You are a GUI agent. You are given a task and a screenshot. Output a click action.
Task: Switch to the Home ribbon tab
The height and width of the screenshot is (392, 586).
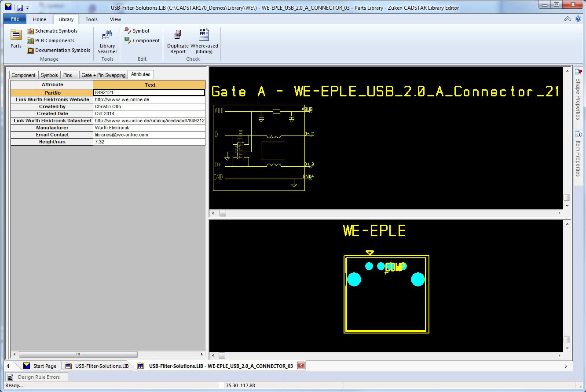pyautogui.click(x=40, y=19)
